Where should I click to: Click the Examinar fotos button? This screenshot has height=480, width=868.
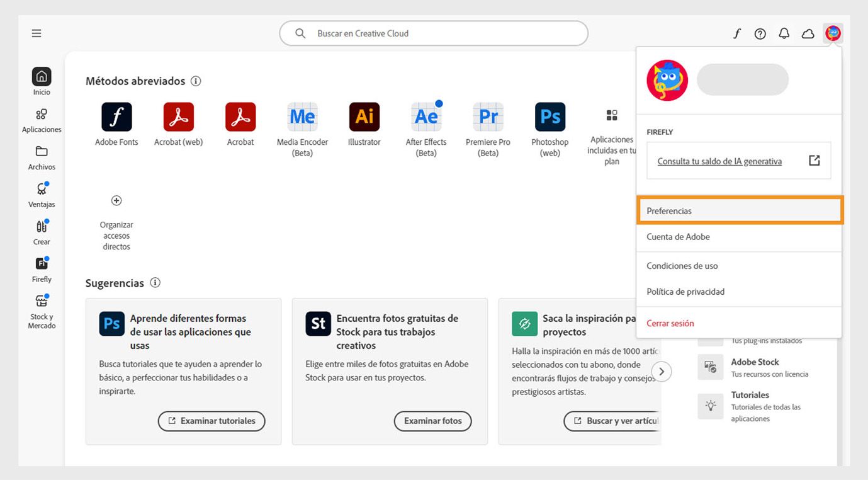tap(433, 421)
